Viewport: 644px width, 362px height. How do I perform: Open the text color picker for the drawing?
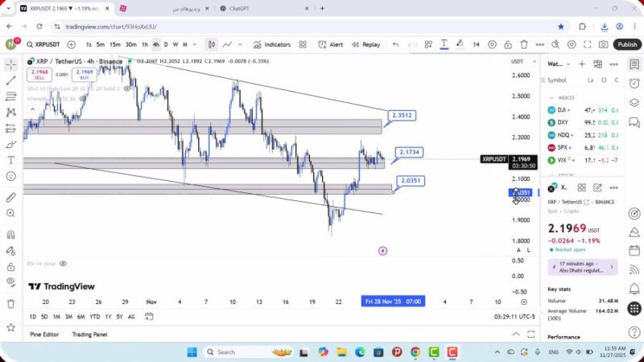pos(444,44)
